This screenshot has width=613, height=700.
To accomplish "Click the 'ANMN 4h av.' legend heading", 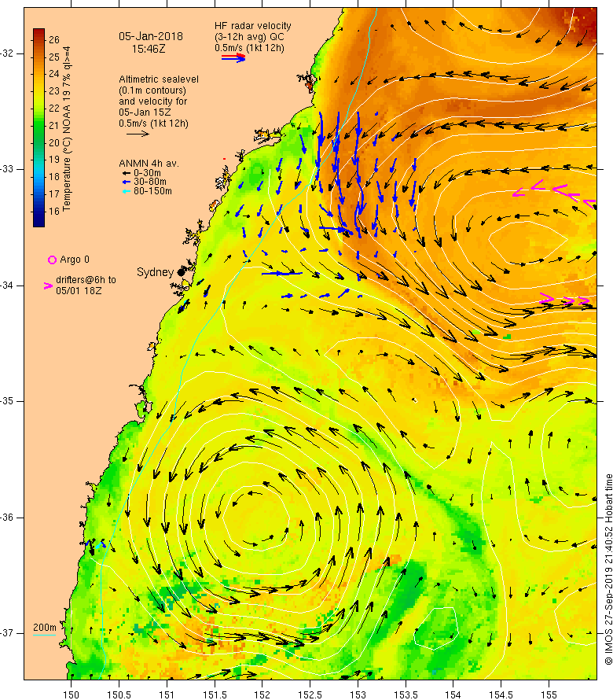I will click(149, 164).
